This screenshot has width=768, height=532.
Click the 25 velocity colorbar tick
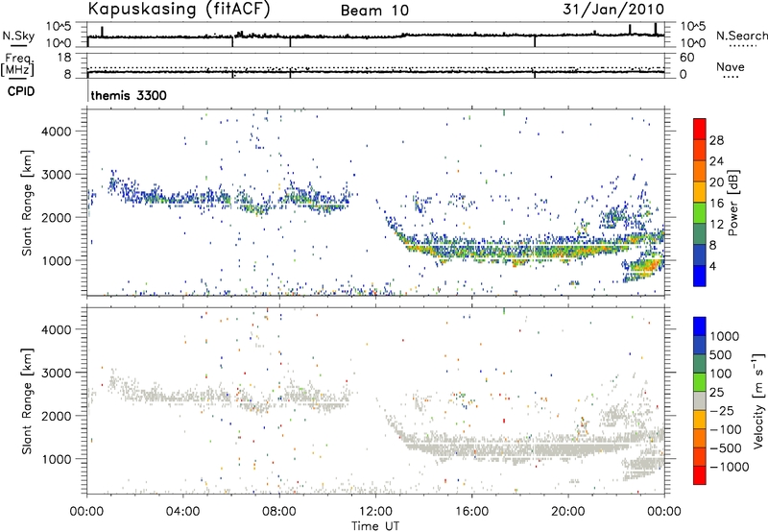tap(717, 392)
